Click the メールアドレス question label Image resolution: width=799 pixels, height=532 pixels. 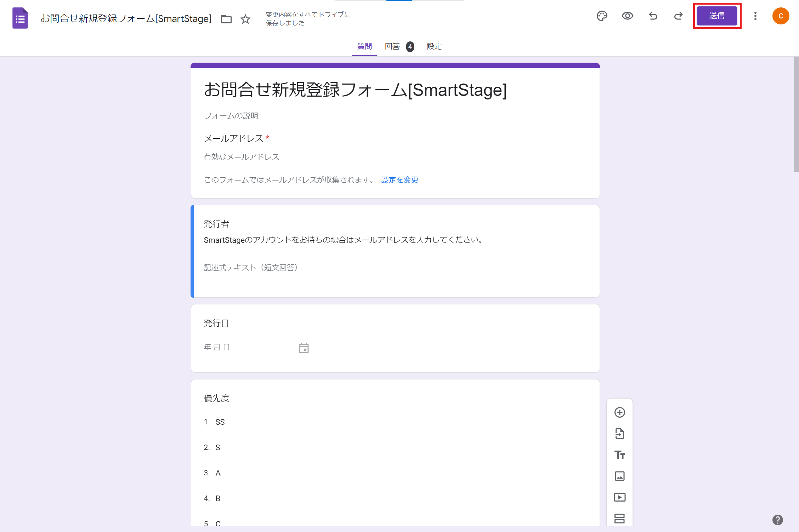[233, 138]
